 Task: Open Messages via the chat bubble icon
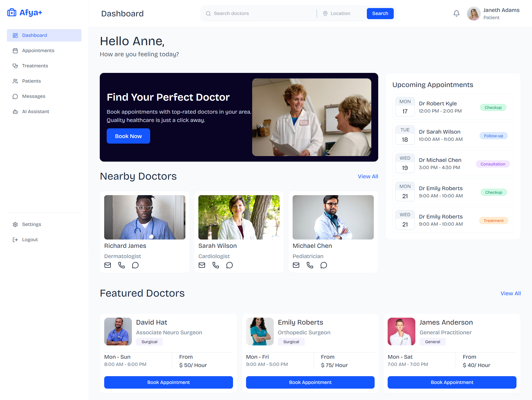(x=15, y=96)
